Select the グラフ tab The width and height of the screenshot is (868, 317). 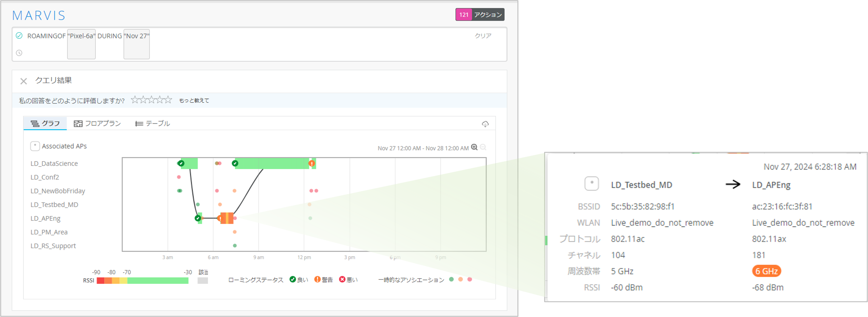pos(45,124)
